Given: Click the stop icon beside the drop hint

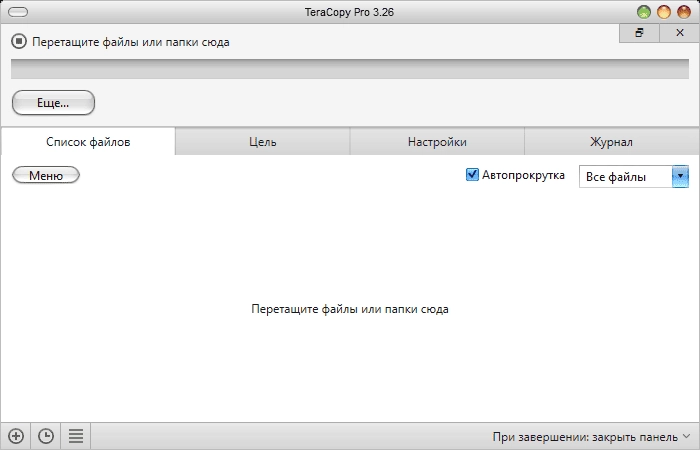Looking at the screenshot, I should click(19, 42).
